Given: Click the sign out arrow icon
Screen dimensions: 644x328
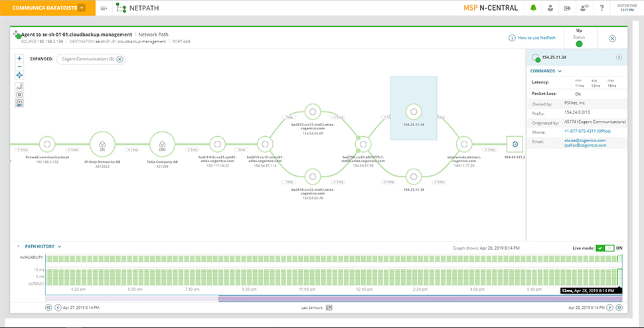Looking at the screenshot, I should 567,8.
